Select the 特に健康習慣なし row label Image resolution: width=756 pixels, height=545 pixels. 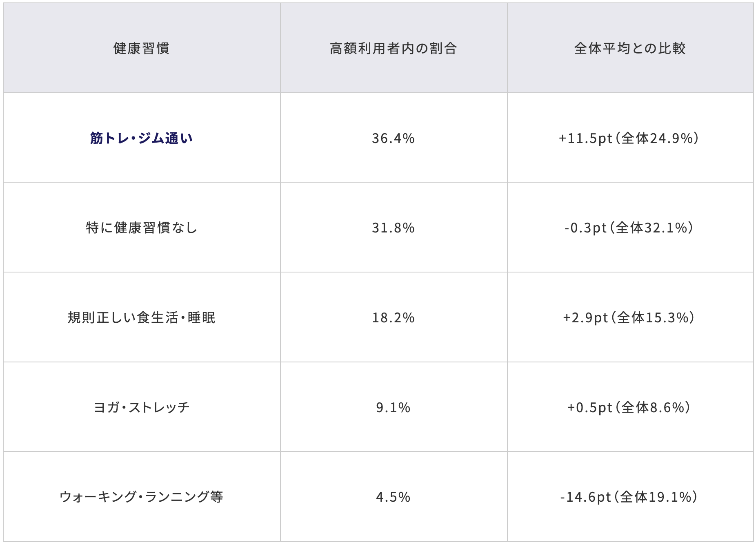click(141, 228)
